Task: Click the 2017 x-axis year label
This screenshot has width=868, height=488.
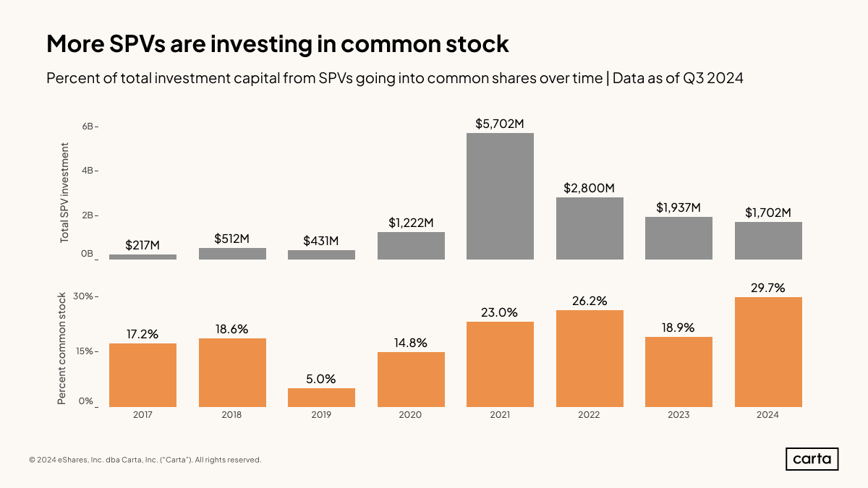Action: coord(142,415)
